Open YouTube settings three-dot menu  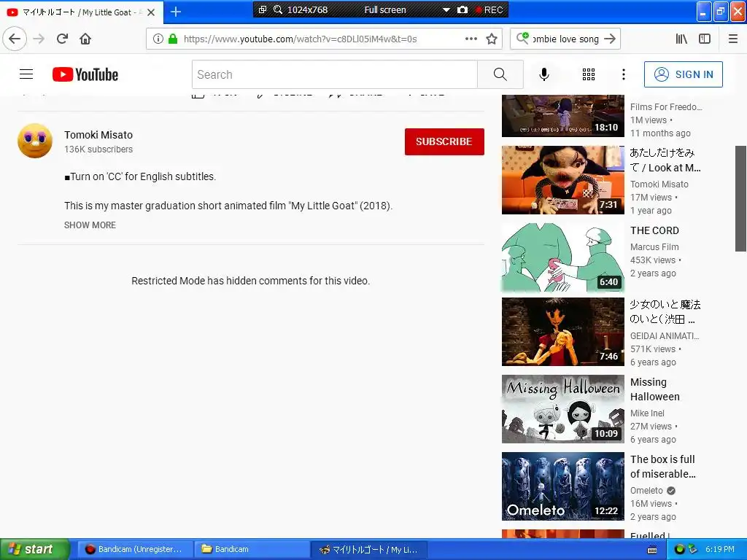(624, 74)
